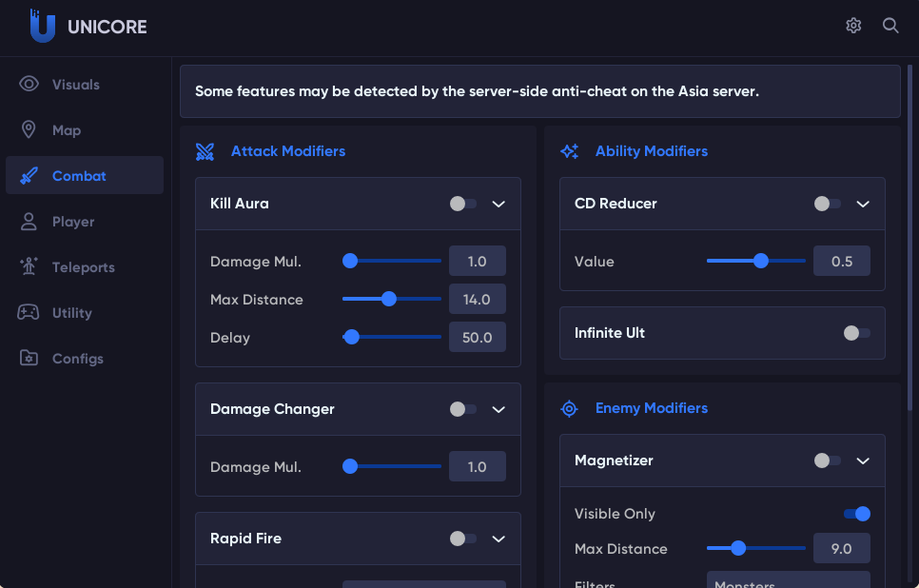Open the Teleports section
Screen dimensions: 919x588
(x=85, y=266)
